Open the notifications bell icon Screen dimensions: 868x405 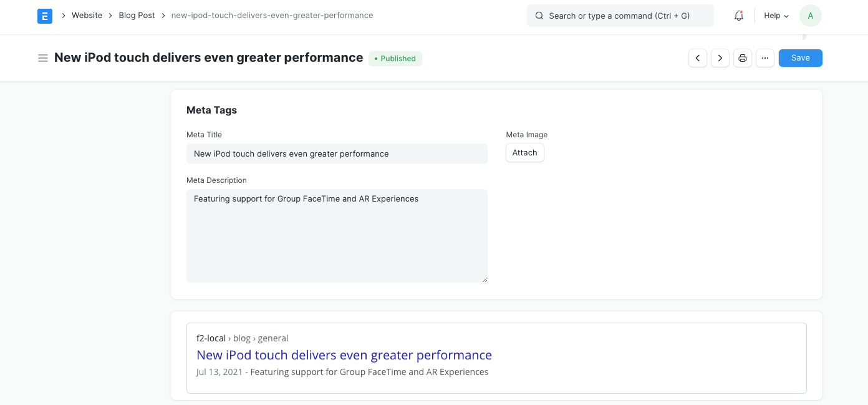pos(739,16)
